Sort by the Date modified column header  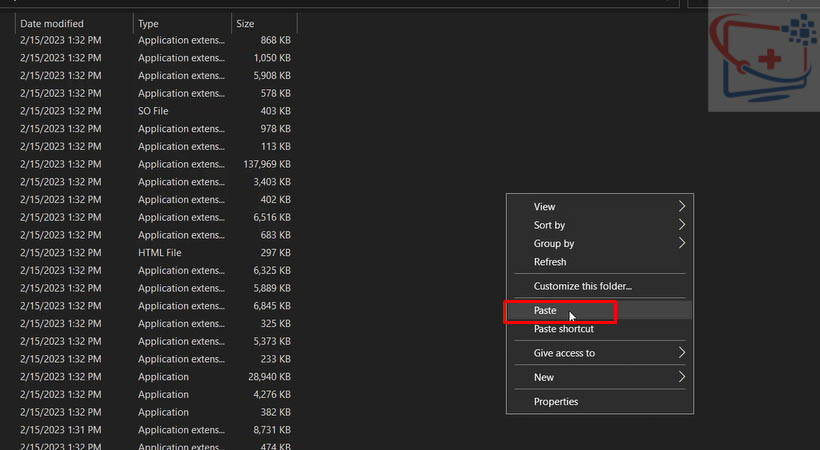click(x=52, y=23)
